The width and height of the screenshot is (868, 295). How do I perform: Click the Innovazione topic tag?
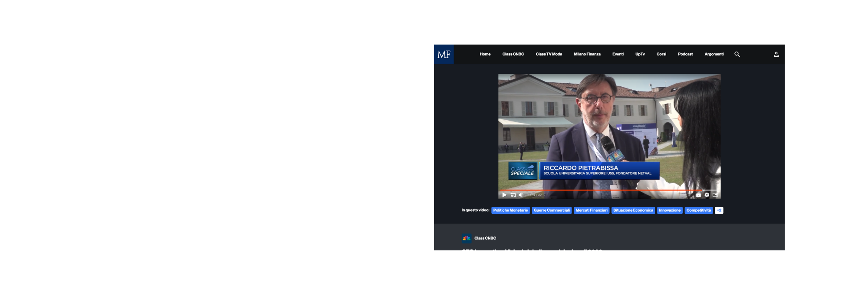click(670, 210)
